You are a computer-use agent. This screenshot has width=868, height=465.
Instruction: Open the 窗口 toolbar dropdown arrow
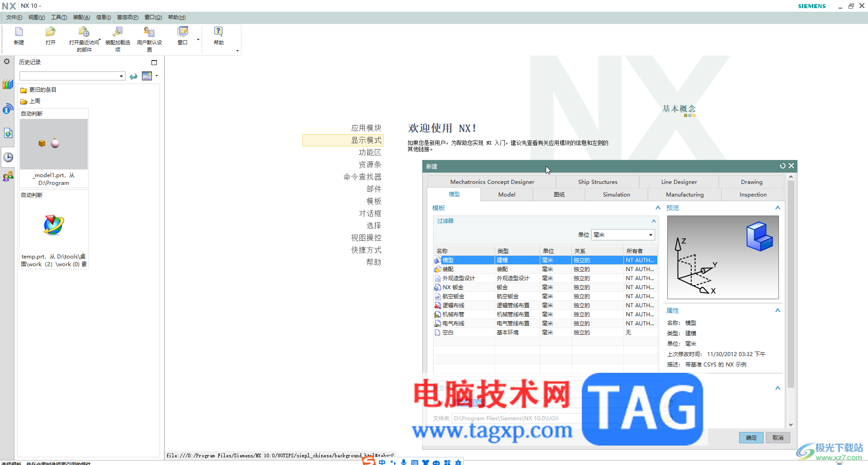198,40
